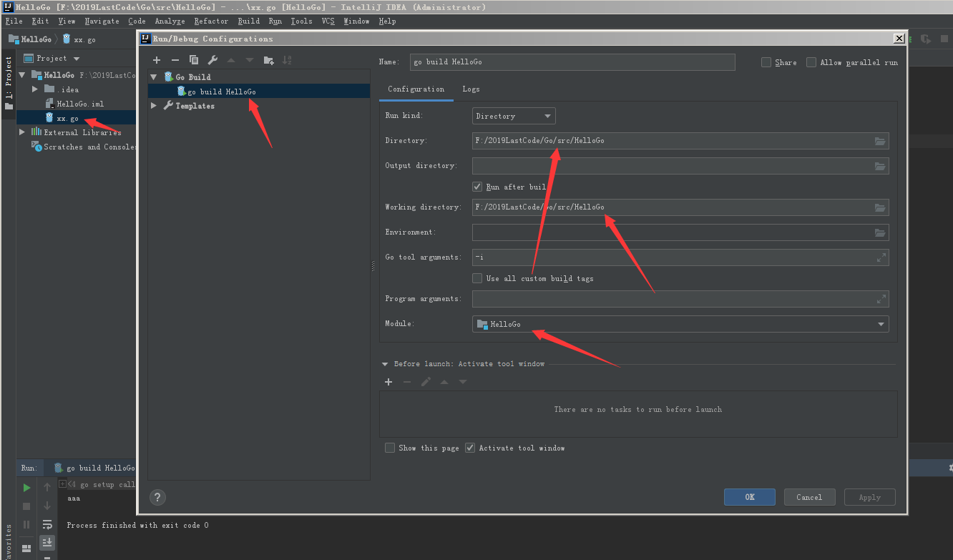Remove configuration with minus icon

tap(175, 60)
